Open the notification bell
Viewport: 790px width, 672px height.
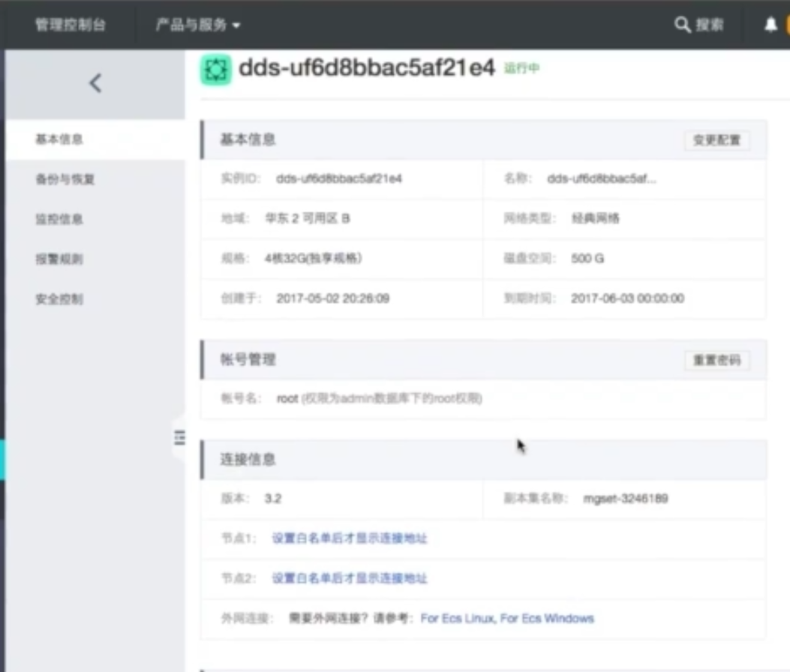coord(770,25)
